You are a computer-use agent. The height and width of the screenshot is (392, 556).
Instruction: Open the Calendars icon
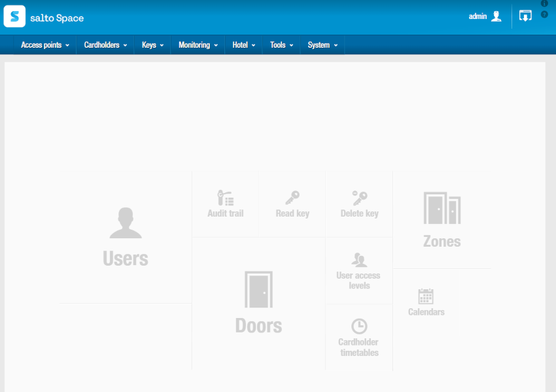[426, 296]
